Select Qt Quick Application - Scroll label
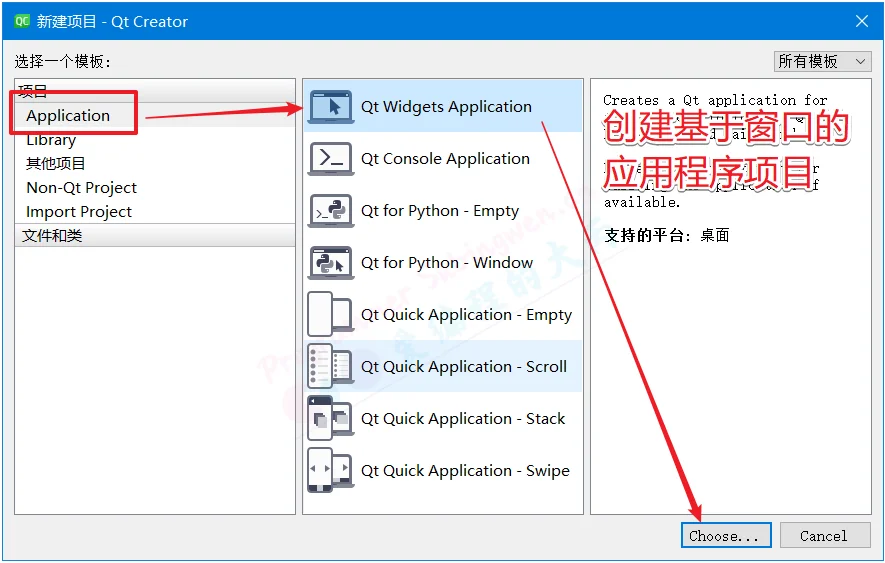 tap(464, 366)
